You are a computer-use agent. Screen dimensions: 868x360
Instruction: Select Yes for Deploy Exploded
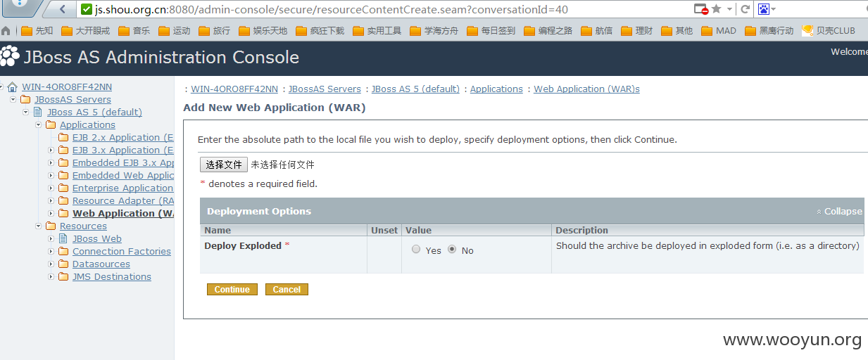click(x=416, y=250)
